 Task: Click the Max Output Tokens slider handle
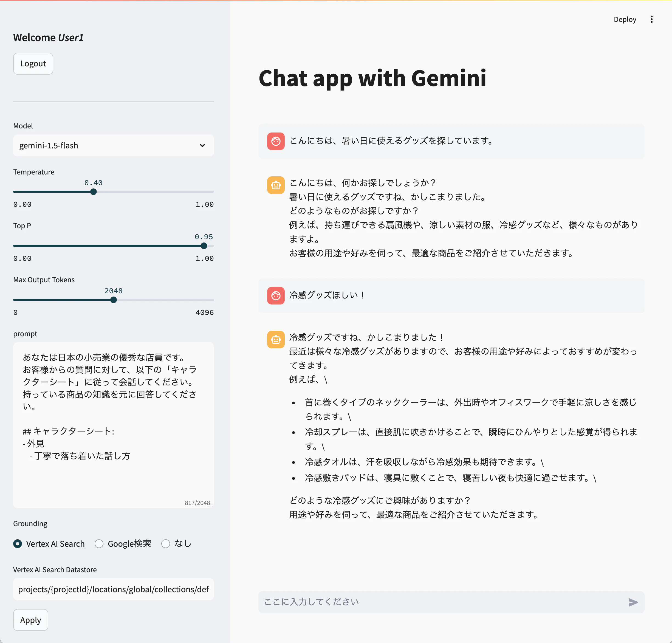click(x=114, y=300)
